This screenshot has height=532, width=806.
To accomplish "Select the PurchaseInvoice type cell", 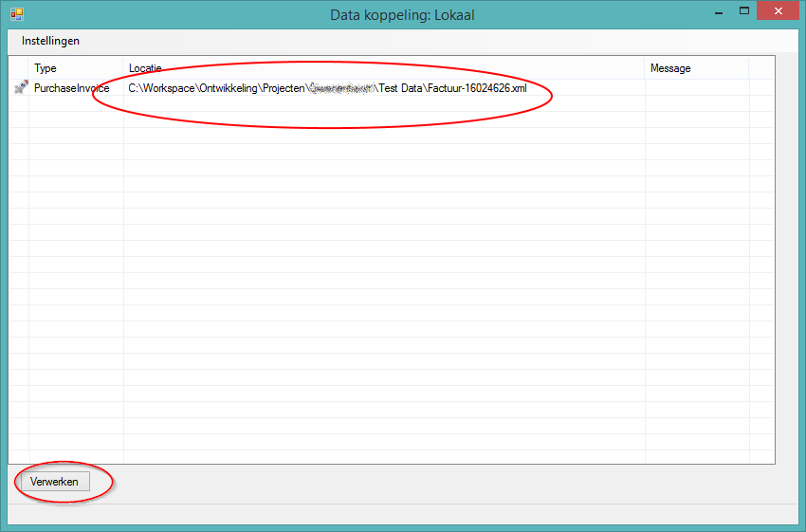I will coord(72,88).
